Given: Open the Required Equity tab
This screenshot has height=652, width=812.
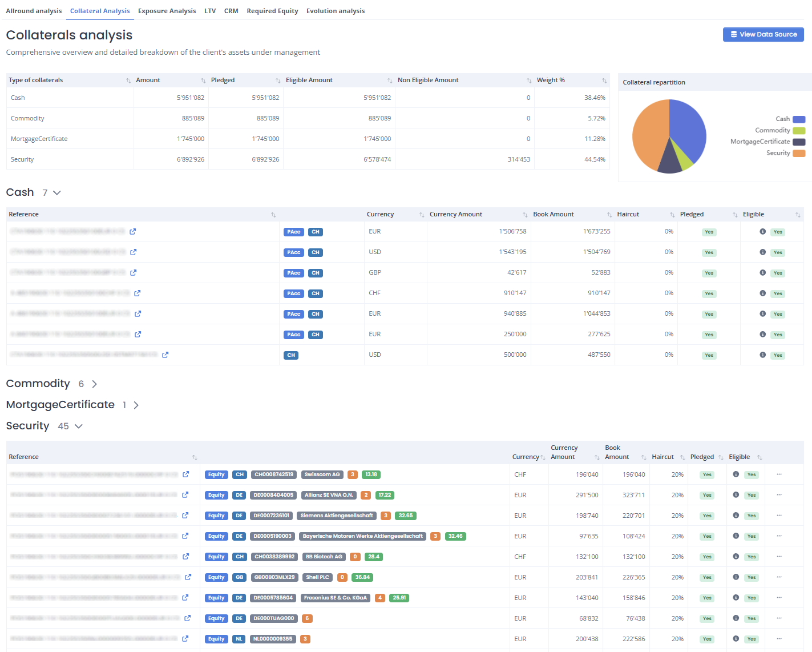Looking at the screenshot, I should (272, 11).
